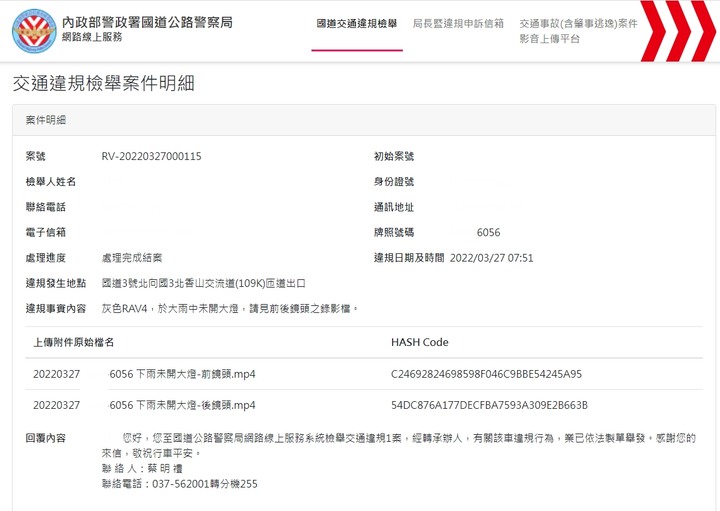Viewport: 720px width, 511px height.
Task: Click the 上傳附件原始檔名 column header
Action: [x=73, y=343]
